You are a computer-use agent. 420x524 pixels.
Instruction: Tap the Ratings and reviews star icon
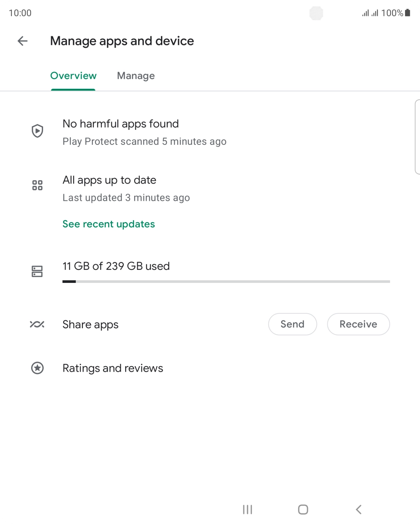[37, 368]
